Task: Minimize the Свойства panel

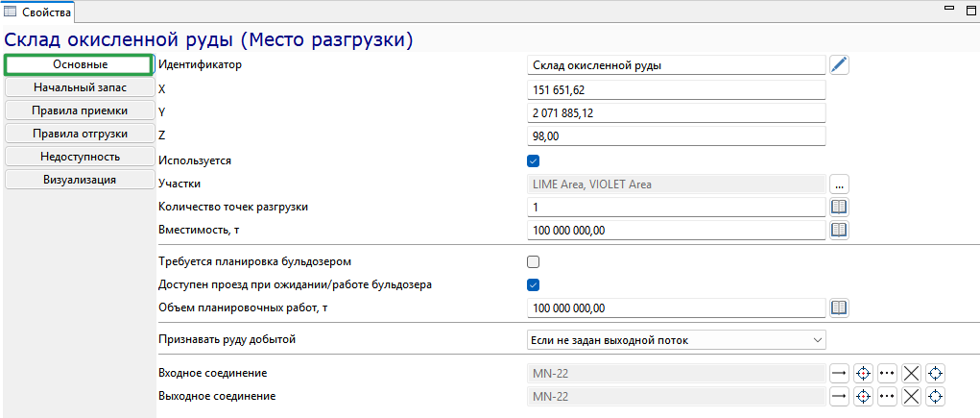Action: [949, 8]
